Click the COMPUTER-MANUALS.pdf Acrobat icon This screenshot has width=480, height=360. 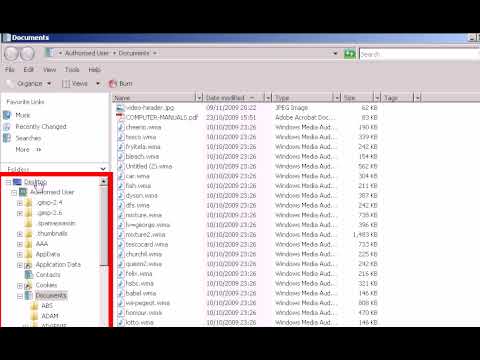tap(120, 117)
